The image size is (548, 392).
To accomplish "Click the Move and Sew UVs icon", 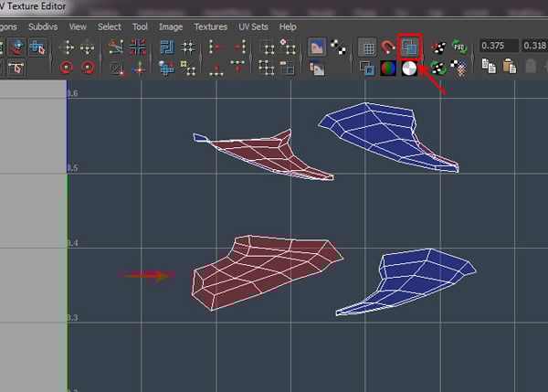I will (139, 69).
